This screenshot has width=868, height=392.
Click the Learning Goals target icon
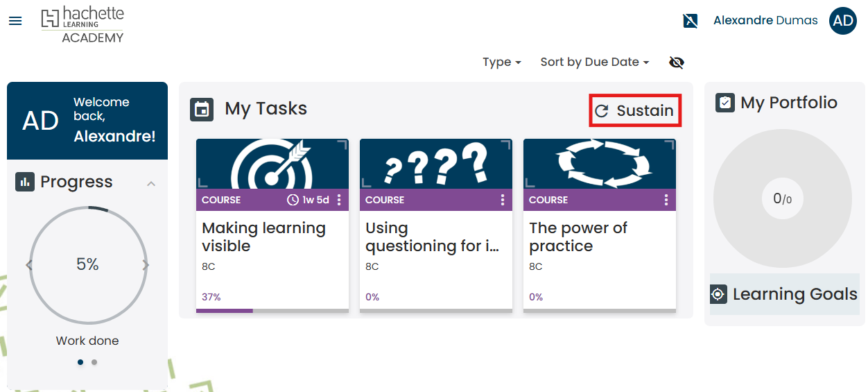pos(718,294)
